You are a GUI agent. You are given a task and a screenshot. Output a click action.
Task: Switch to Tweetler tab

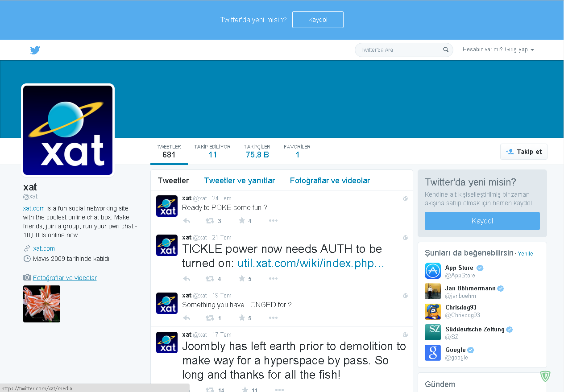tap(173, 181)
